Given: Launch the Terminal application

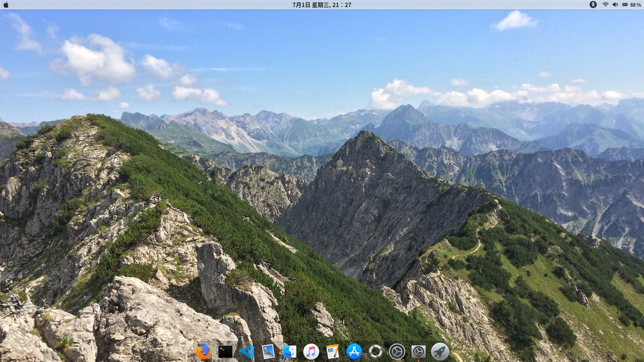Looking at the screenshot, I should tap(225, 351).
